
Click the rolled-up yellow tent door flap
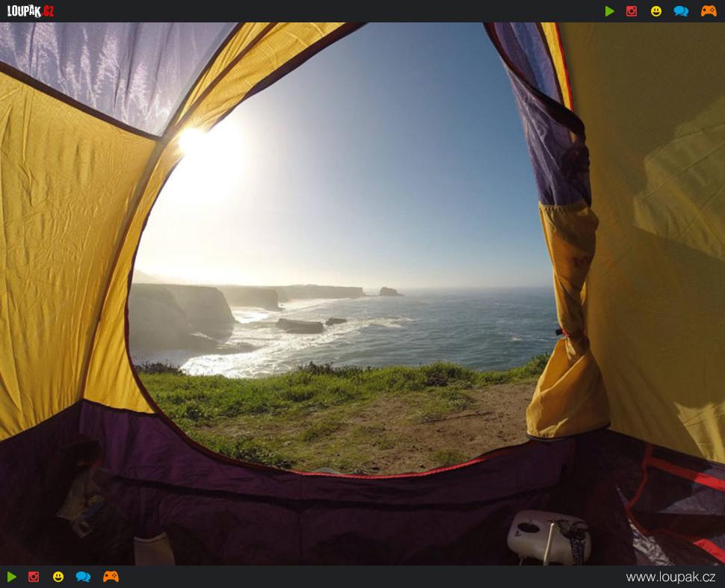tap(568, 329)
